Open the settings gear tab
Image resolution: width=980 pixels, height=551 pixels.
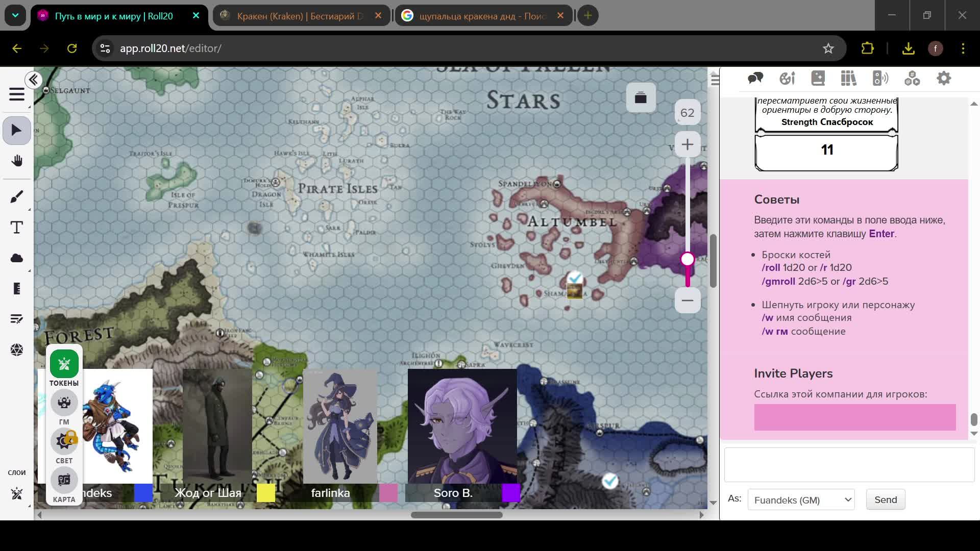click(x=943, y=79)
